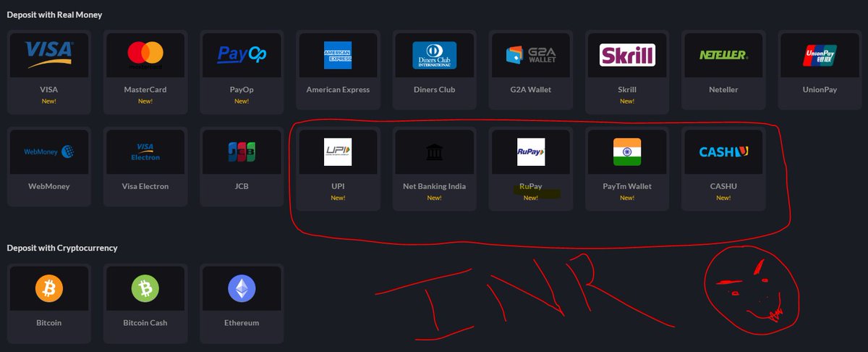The width and height of the screenshot is (868, 352).
Task: Click "Deposit with Cryptocurrency" heading
Action: 62,248
